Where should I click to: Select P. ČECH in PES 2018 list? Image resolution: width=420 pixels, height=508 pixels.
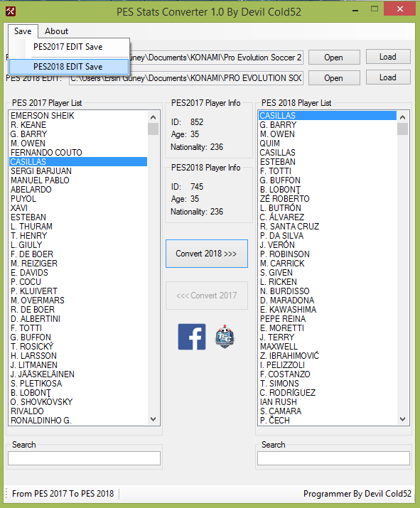328,420
